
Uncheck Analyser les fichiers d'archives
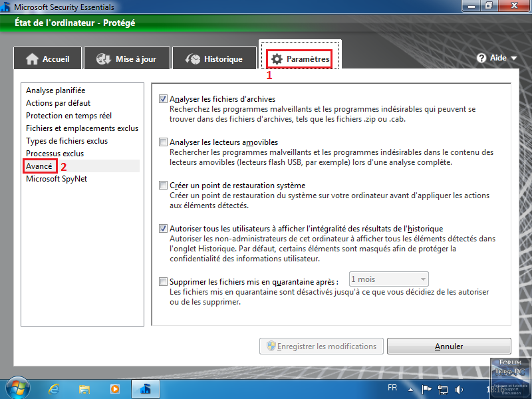click(x=163, y=98)
